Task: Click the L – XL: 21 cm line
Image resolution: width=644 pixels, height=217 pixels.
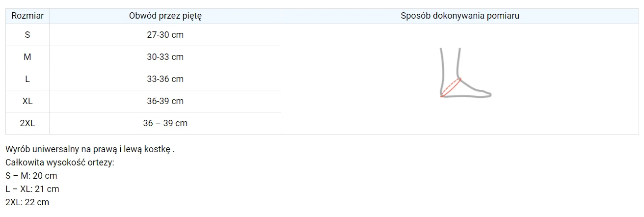Action: 32,189
